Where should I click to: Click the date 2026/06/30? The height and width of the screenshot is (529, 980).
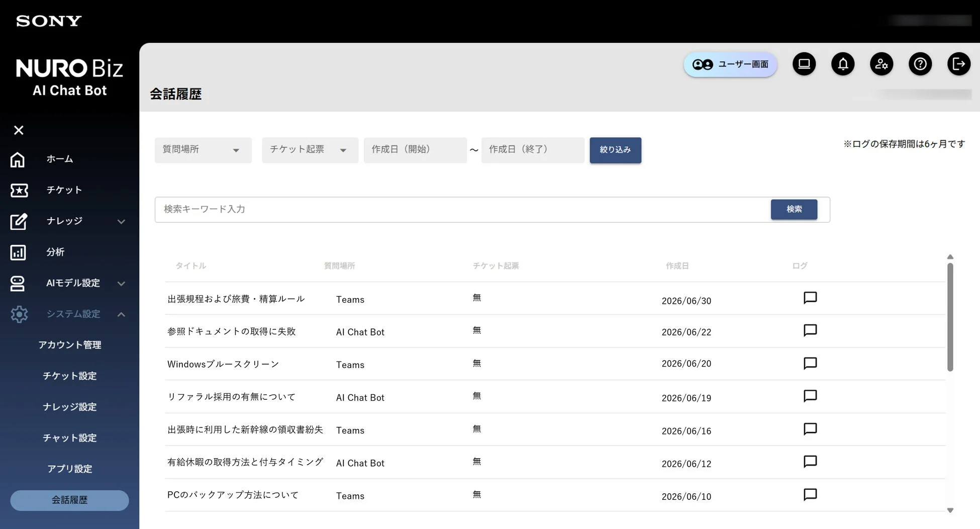[687, 301]
